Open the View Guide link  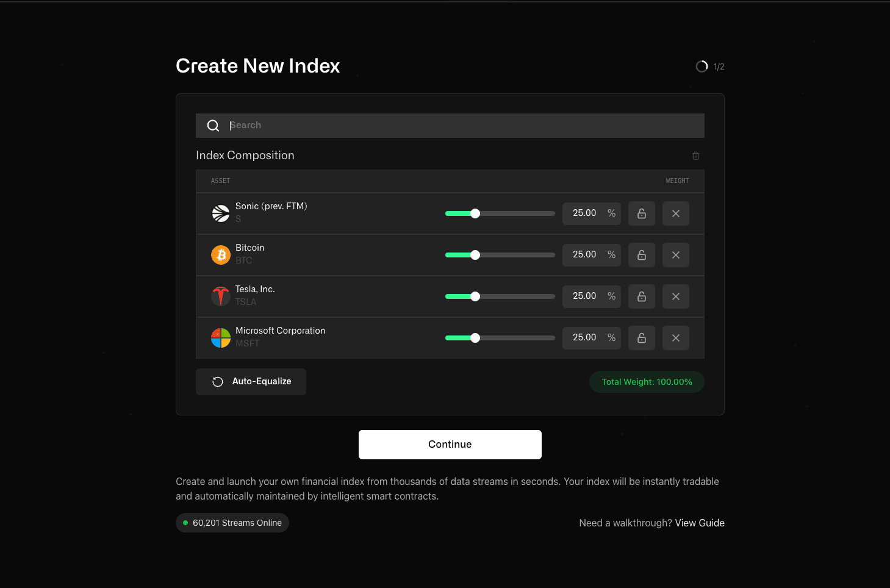699,523
